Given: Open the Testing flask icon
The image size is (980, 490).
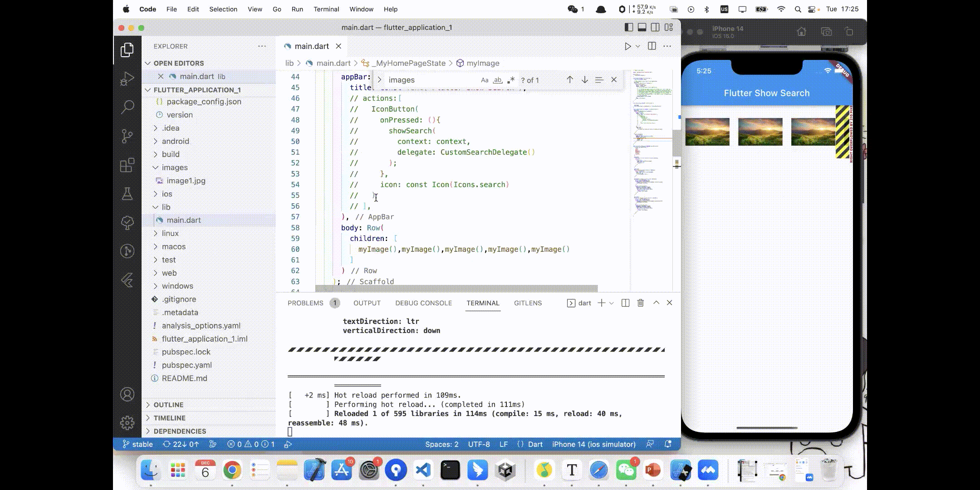Looking at the screenshot, I should point(127,194).
